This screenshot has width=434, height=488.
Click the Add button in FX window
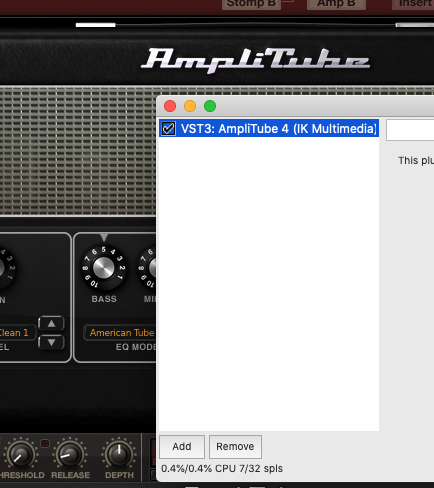pos(182,447)
